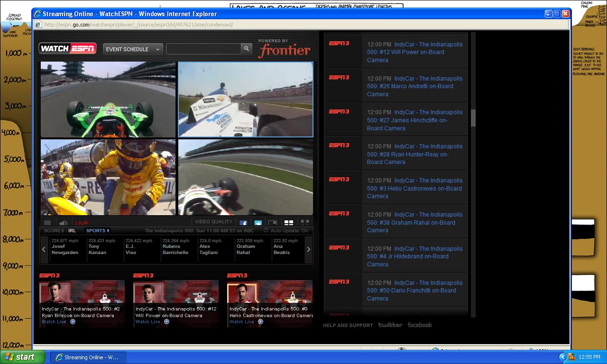Click the Watch Live play icon for Will Power
Screen dimensions: 607x364
pyautogui.click(x=166, y=321)
